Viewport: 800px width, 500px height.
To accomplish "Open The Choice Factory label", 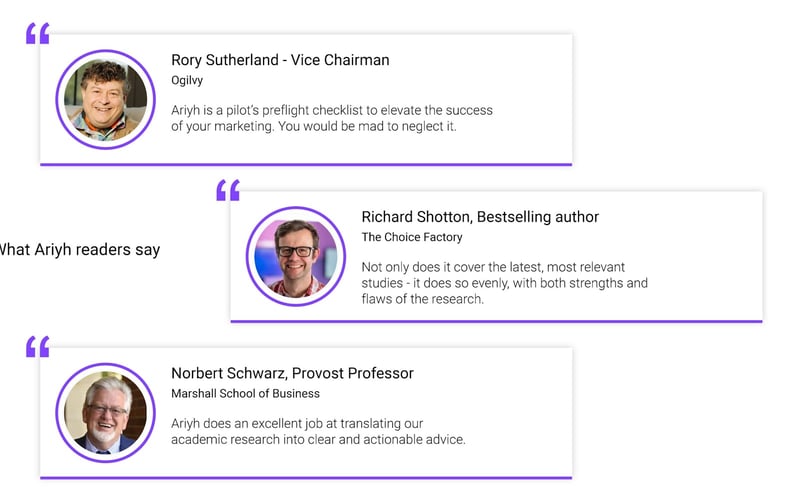I will 412,237.
